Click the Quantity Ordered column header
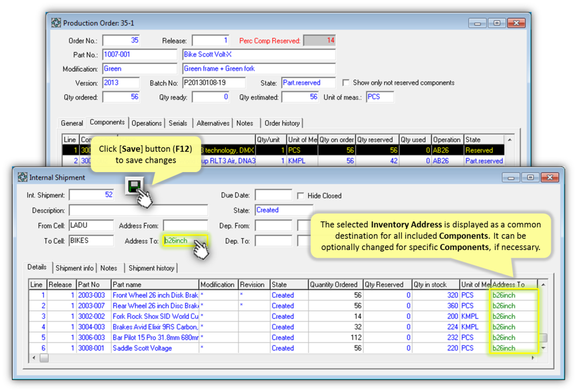 334,284
